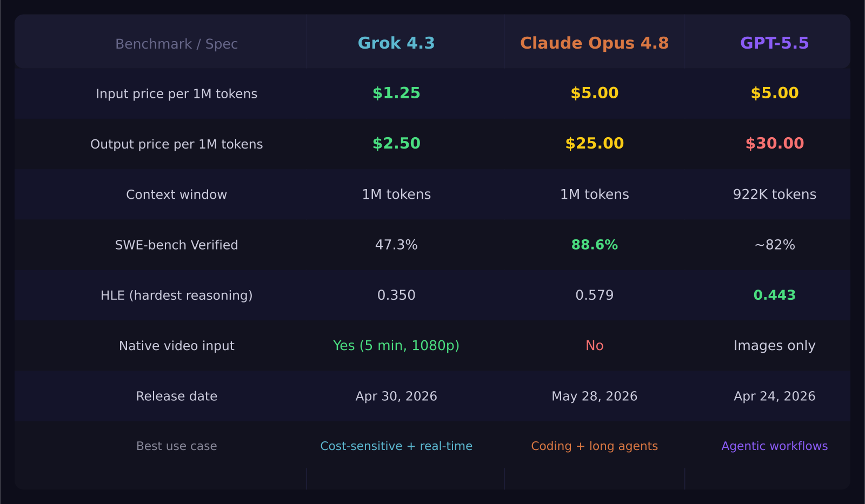Click the '$1.25' input price for Grok
Image resolution: width=865 pixels, height=504 pixels.
[396, 93]
